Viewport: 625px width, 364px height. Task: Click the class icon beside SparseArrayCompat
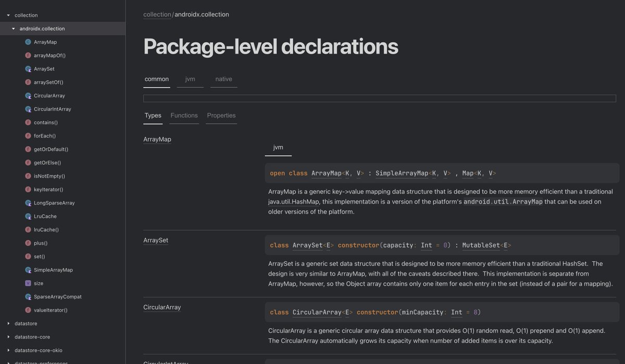pos(28,297)
